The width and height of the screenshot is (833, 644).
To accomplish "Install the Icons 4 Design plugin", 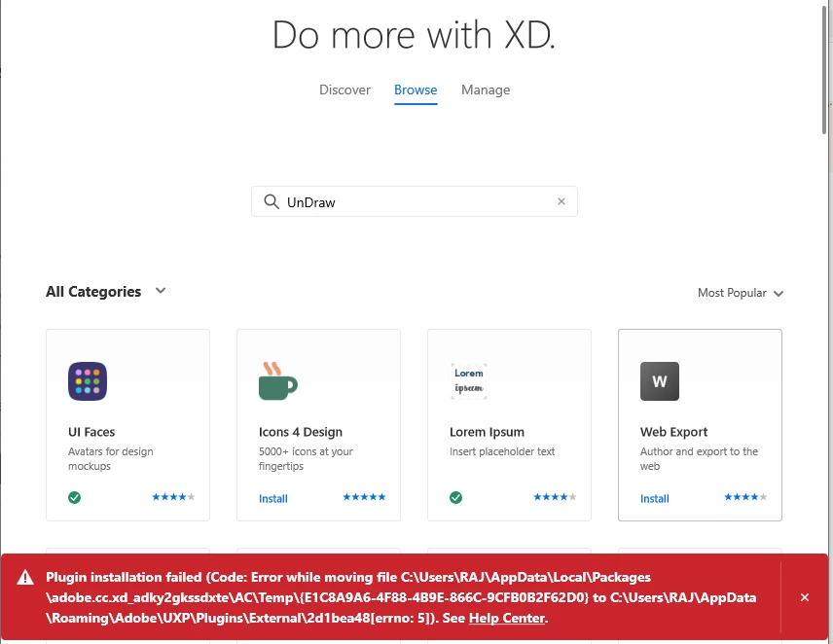I will point(273,498).
